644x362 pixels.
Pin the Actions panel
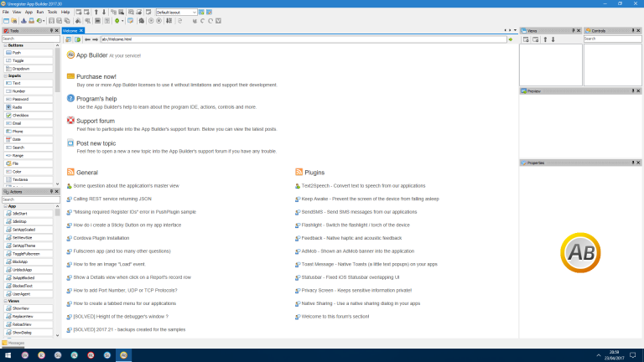(51, 192)
